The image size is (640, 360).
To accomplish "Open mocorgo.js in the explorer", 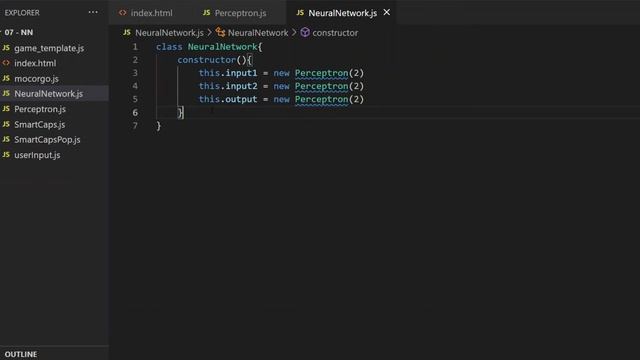I will tap(36, 78).
